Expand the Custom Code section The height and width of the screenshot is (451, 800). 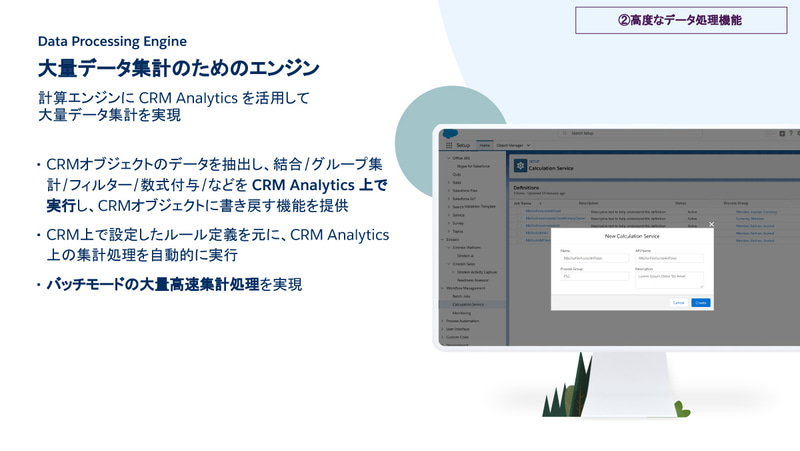coord(442,337)
